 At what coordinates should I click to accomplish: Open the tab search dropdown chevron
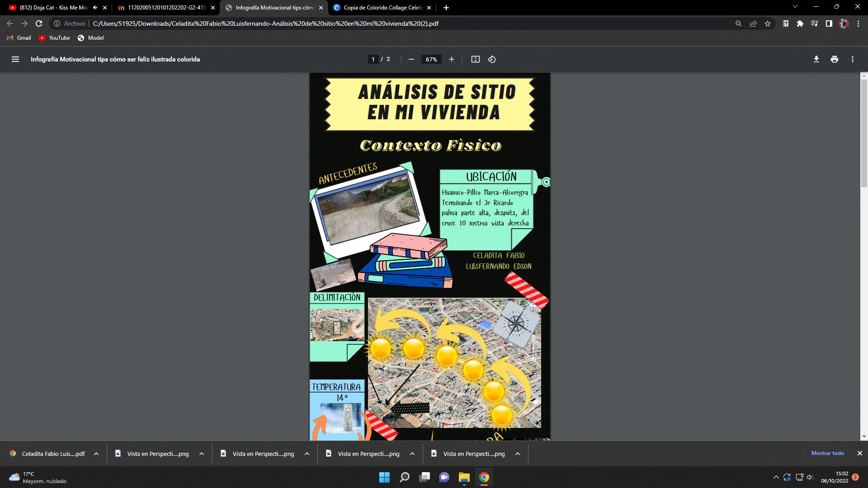(795, 7)
